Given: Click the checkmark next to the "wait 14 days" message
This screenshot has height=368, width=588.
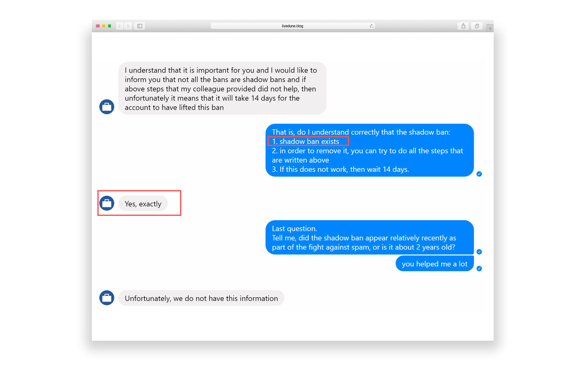Looking at the screenshot, I should click(x=479, y=174).
